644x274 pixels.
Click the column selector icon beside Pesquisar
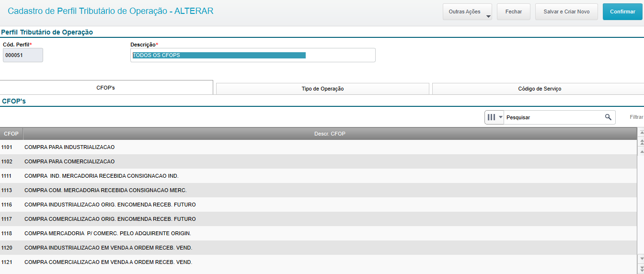pos(491,117)
